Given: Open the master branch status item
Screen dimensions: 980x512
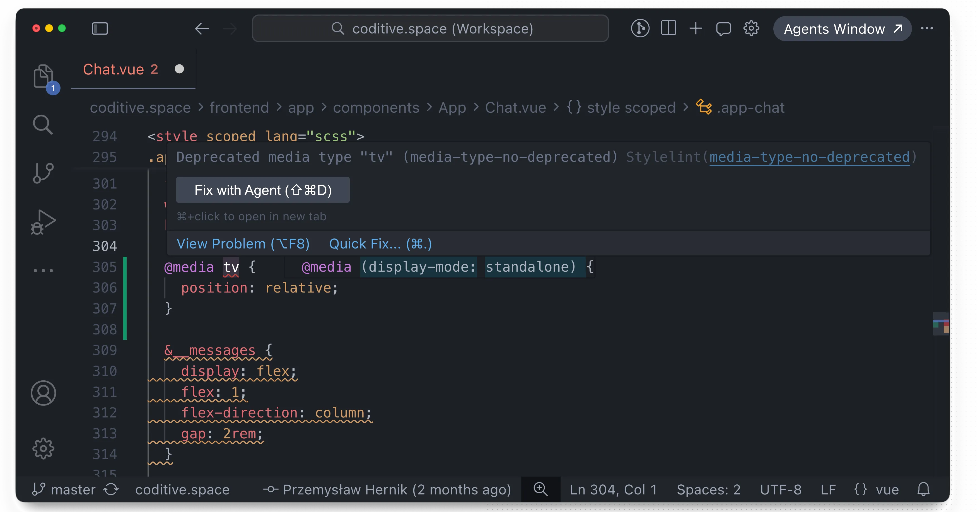Looking at the screenshot, I should [64, 490].
